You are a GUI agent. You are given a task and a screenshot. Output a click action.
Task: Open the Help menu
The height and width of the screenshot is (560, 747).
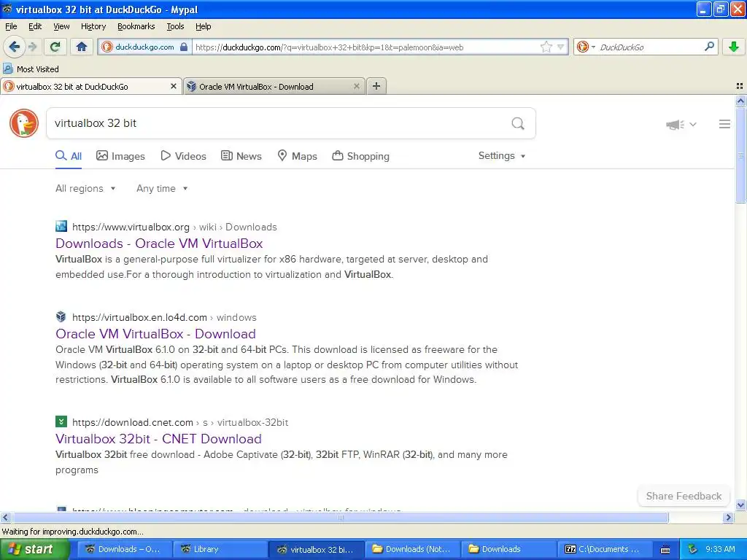(203, 26)
